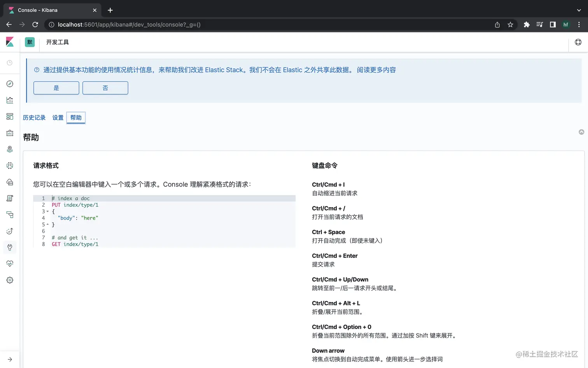
Task: Bookmark this page with star icon
Action: [x=510, y=25]
